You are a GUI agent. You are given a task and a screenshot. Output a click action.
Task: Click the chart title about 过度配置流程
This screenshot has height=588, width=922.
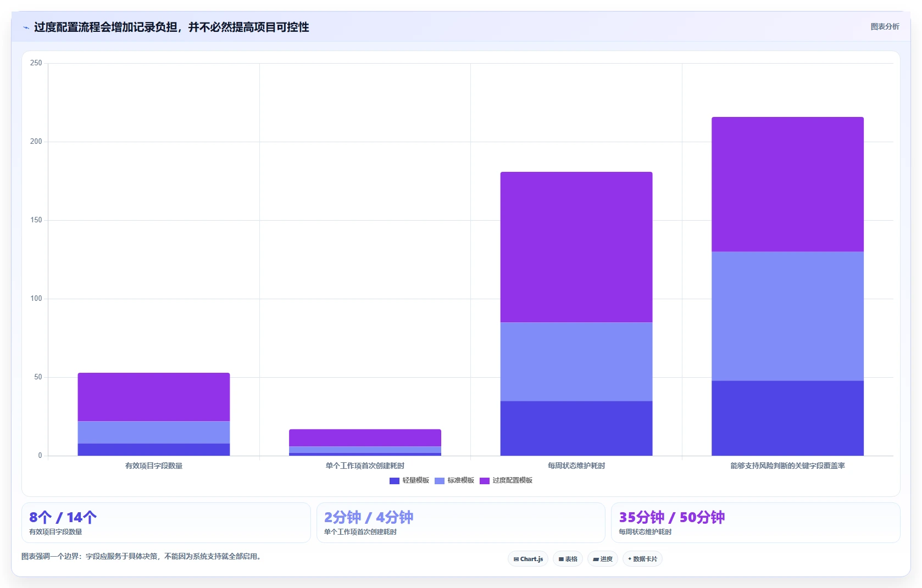pos(171,27)
